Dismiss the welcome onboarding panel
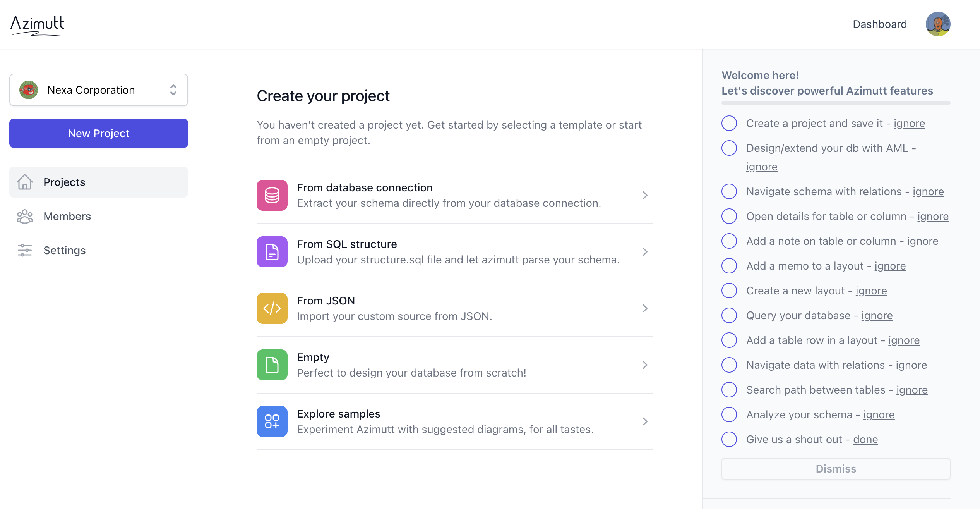The height and width of the screenshot is (509, 980). (x=836, y=469)
